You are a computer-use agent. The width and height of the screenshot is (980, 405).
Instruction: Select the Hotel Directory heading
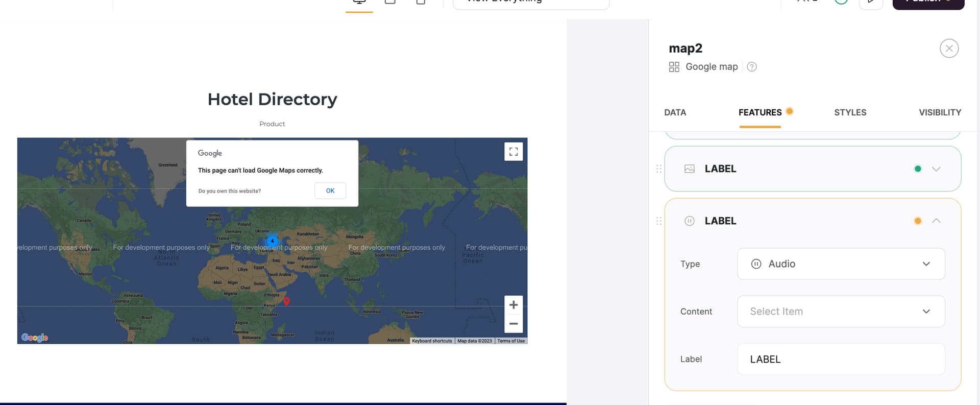[272, 99]
